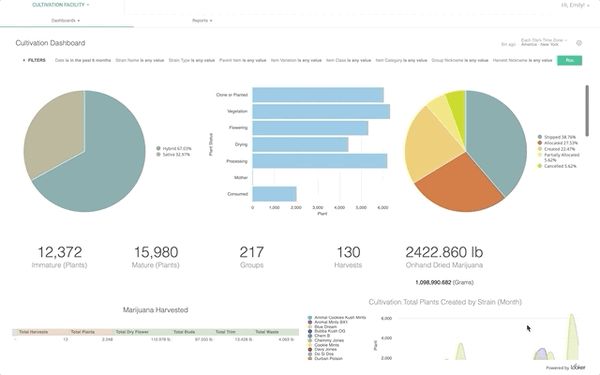Click the Durban Poison legend dot

tap(310, 359)
